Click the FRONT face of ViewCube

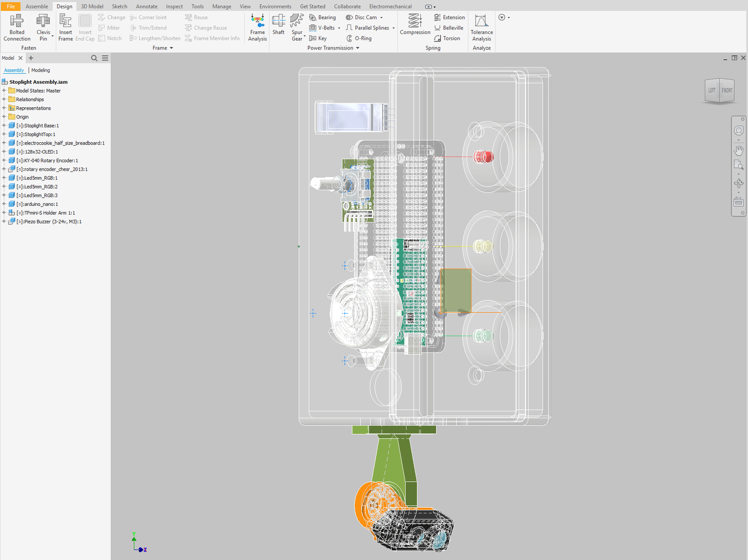727,90
